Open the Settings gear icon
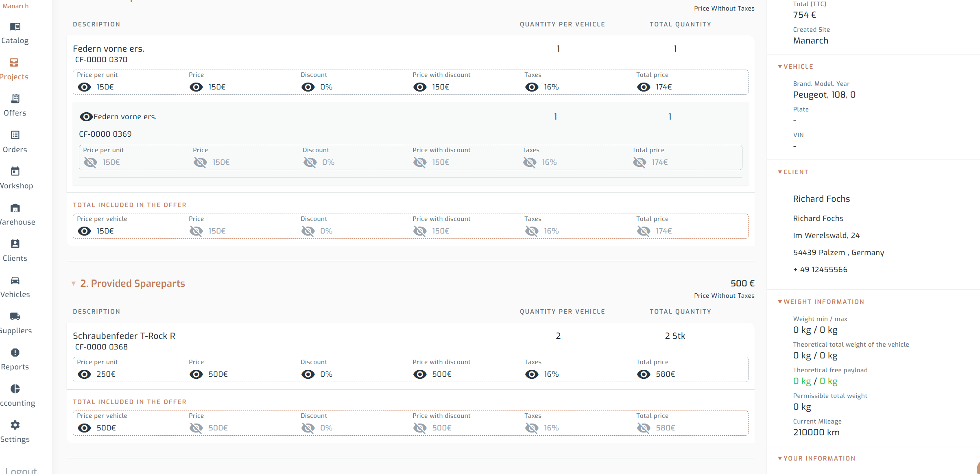Screen dimensions: 980x474 click(15, 425)
